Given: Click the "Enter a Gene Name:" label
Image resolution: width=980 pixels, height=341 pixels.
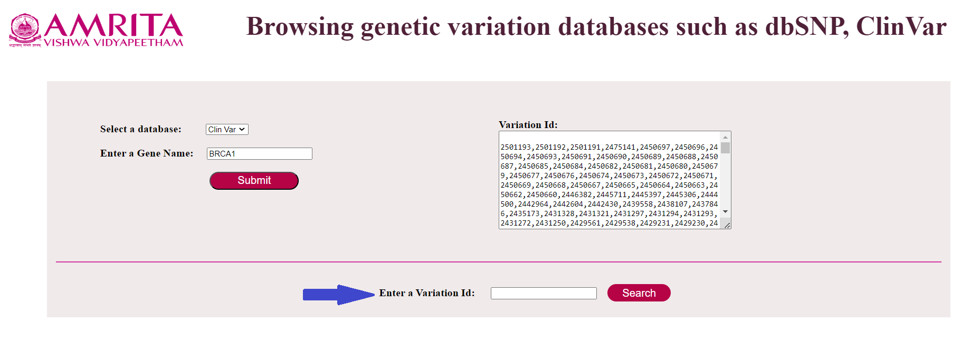Looking at the screenshot, I should click(x=147, y=154).
